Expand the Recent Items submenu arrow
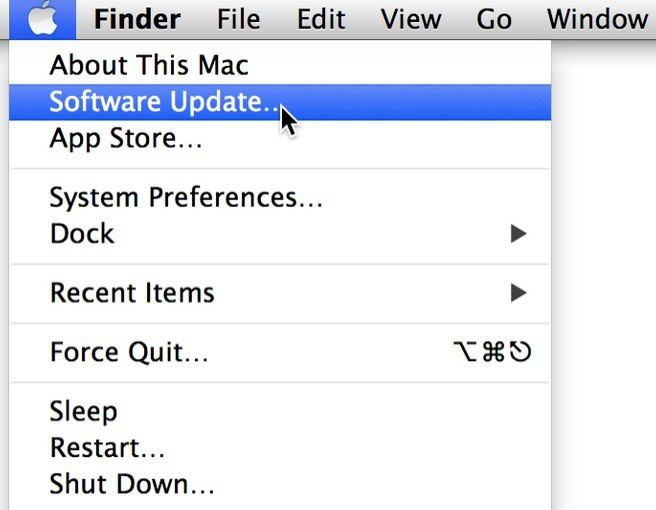Viewport: 656px width, 510px height. [518, 293]
